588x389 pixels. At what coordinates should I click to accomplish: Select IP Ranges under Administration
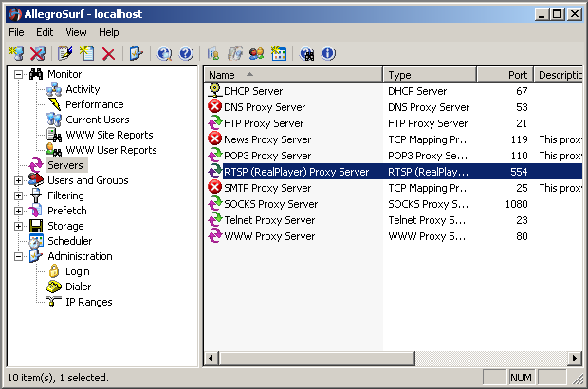coord(89,302)
